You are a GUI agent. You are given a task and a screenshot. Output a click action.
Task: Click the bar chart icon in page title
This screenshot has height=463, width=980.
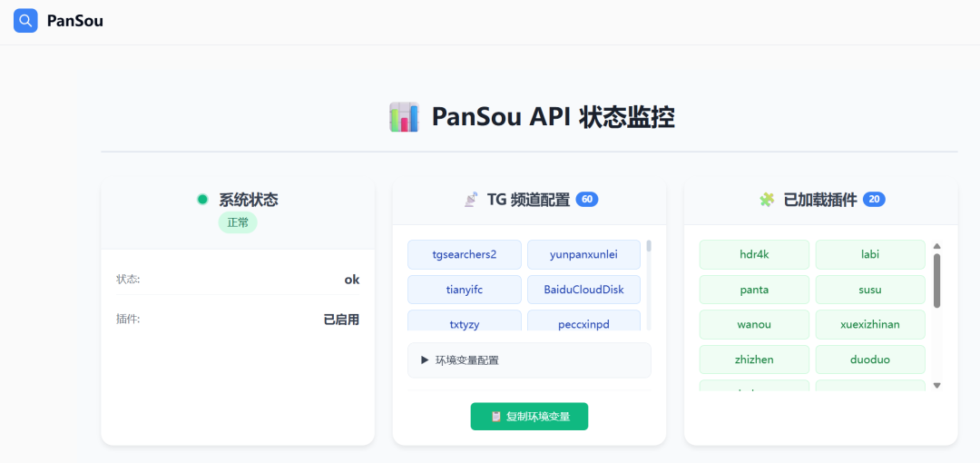click(405, 118)
